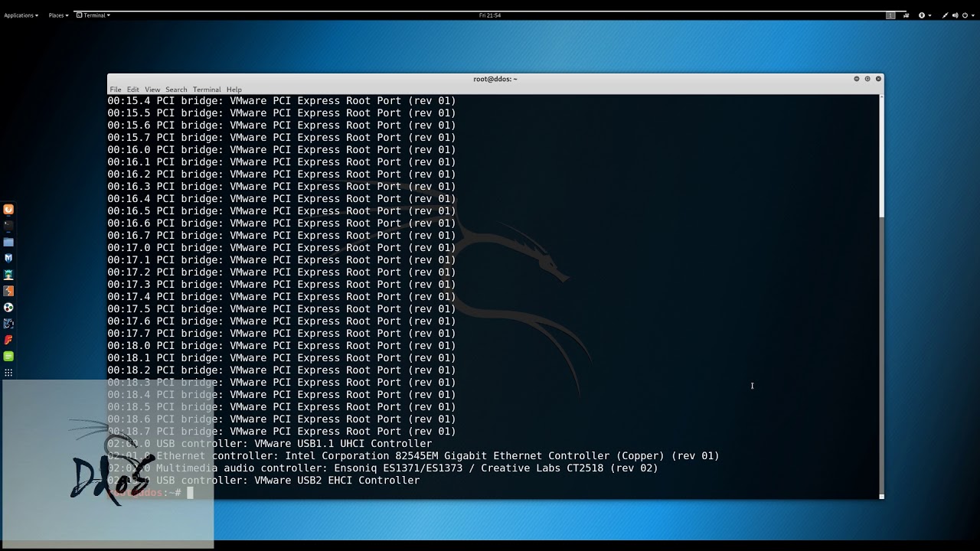Viewport: 980px width, 551px height.
Task: Open the green notes icon in dock
Action: click(x=8, y=357)
